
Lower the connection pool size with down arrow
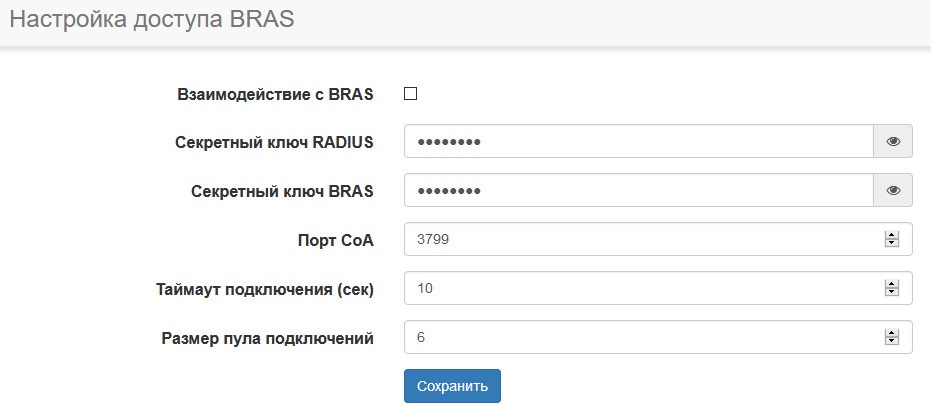click(x=892, y=341)
